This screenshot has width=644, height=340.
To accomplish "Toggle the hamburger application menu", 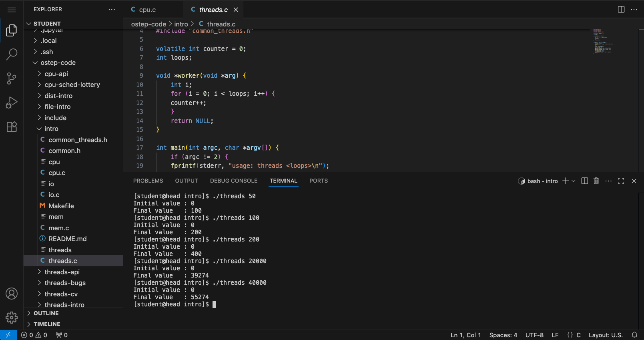I will click(12, 10).
